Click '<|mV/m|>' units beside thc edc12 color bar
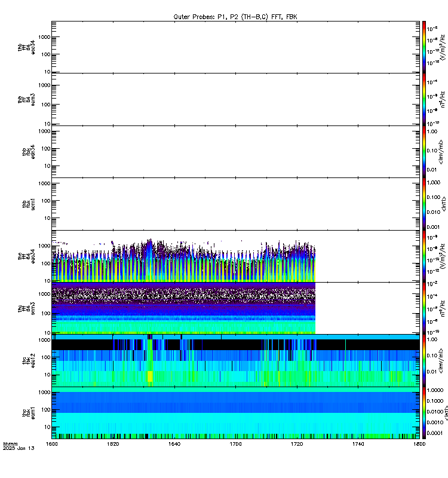The image size is (448, 478). 441,361
